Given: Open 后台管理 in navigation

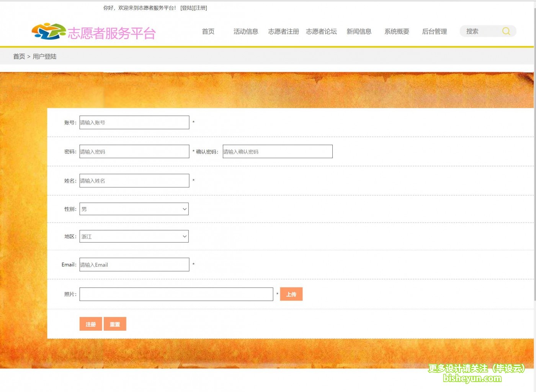Looking at the screenshot, I should pyautogui.click(x=434, y=32).
